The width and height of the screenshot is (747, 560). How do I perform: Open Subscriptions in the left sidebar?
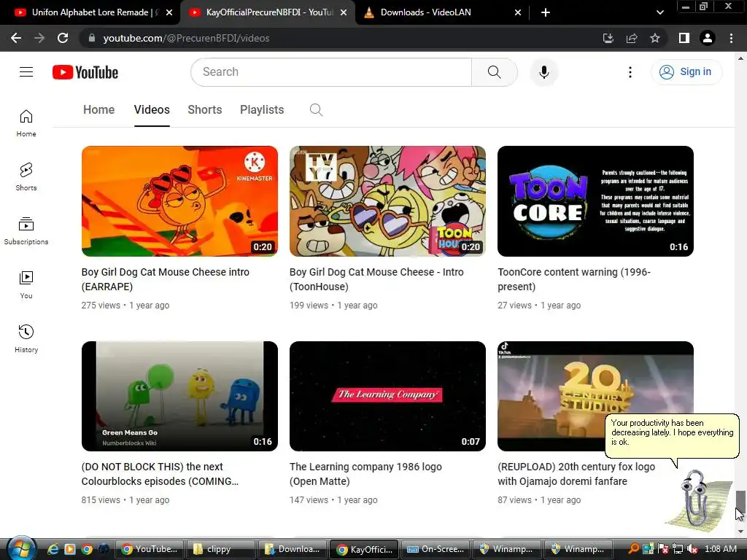coord(26,231)
